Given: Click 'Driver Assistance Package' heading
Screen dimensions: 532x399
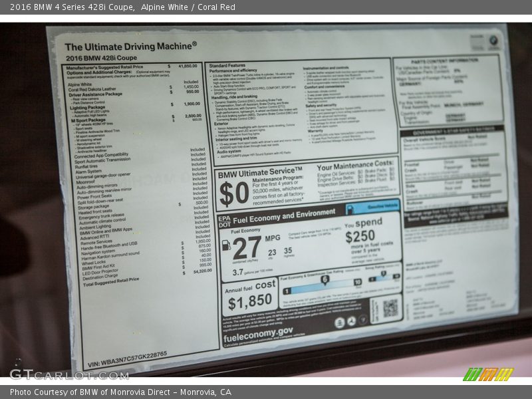Looking at the screenshot, I should tap(95, 94).
